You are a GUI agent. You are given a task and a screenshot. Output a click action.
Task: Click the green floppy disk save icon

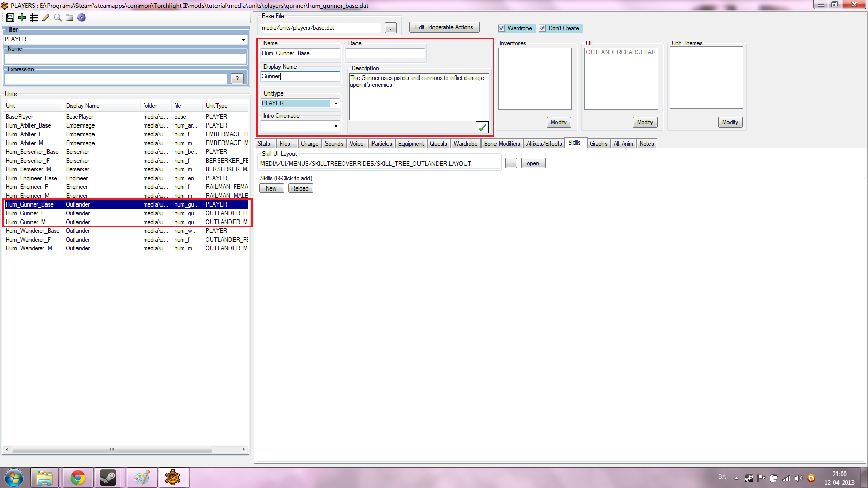pos(10,18)
